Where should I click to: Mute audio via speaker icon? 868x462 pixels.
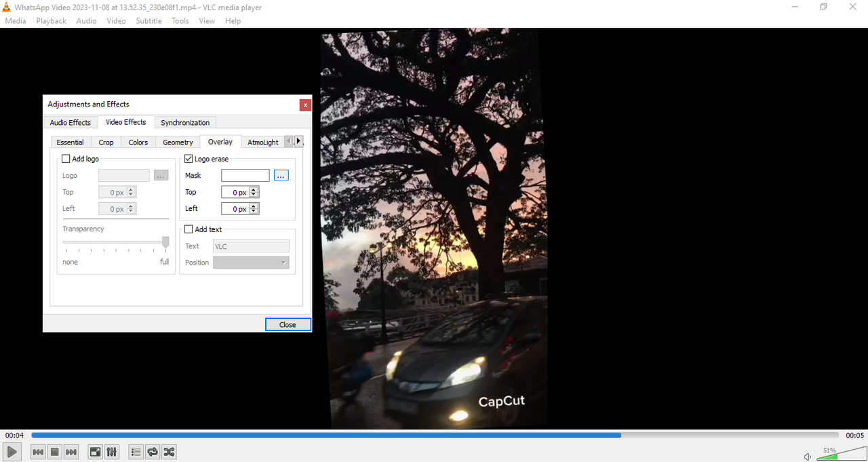(x=807, y=457)
